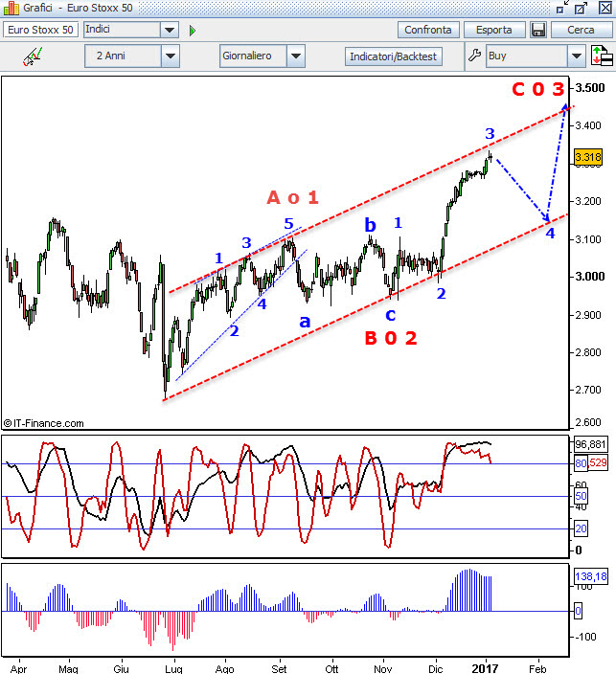
Task: Click the red 'B 0 2' wave annotation
Action: point(391,338)
